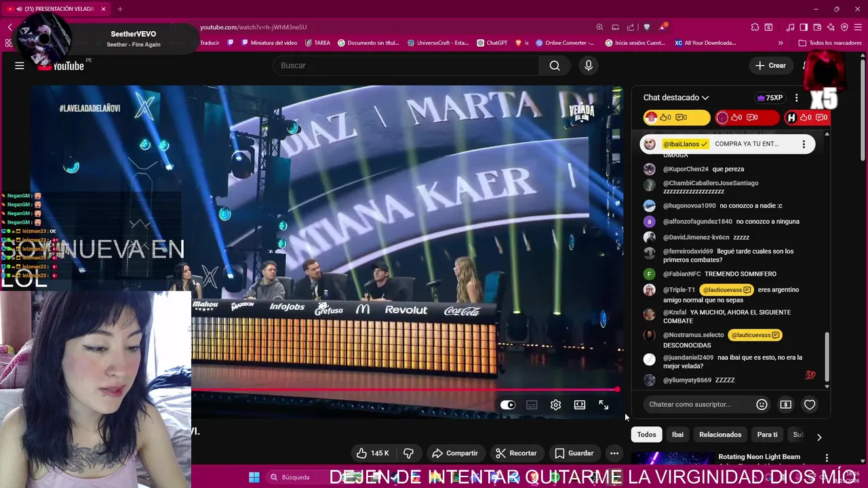The image size is (868, 488).
Task: Select the Relacionados filter chip
Action: (x=720, y=434)
